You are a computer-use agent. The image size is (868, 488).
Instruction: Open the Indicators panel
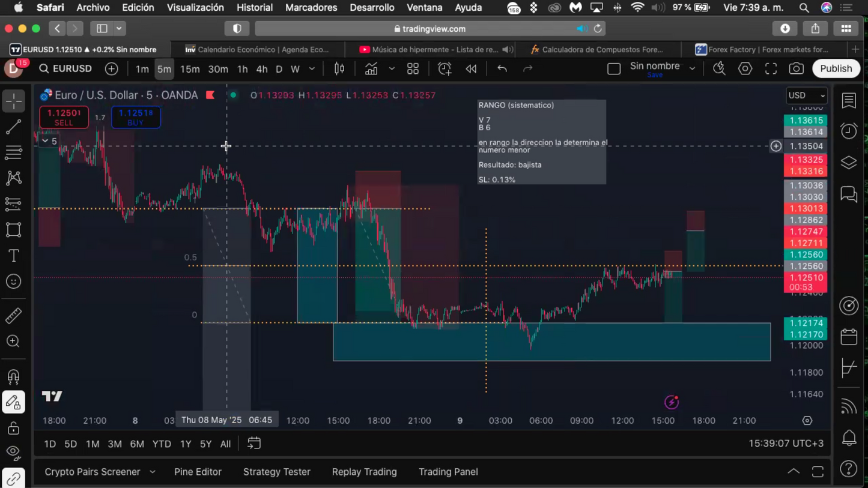tap(371, 68)
